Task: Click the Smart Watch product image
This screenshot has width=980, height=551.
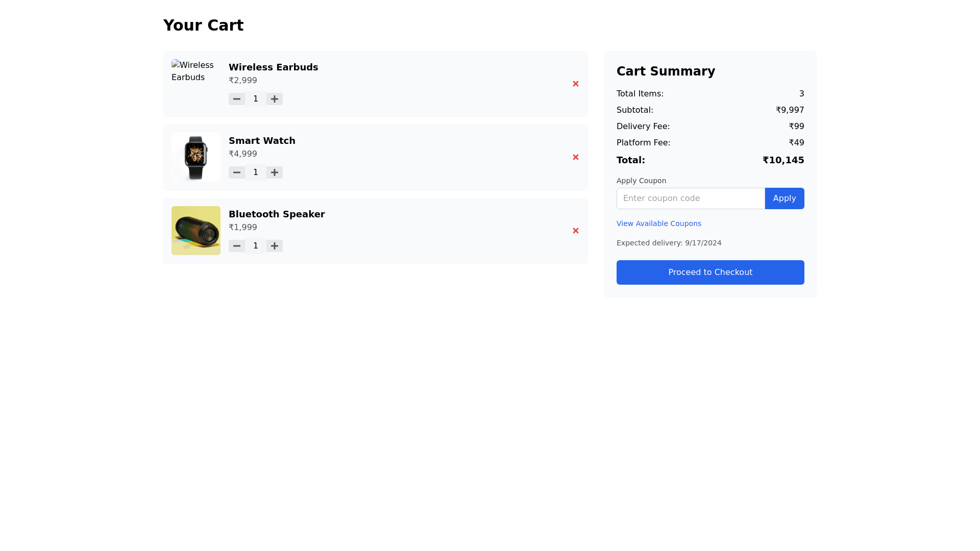Action: 196,157
